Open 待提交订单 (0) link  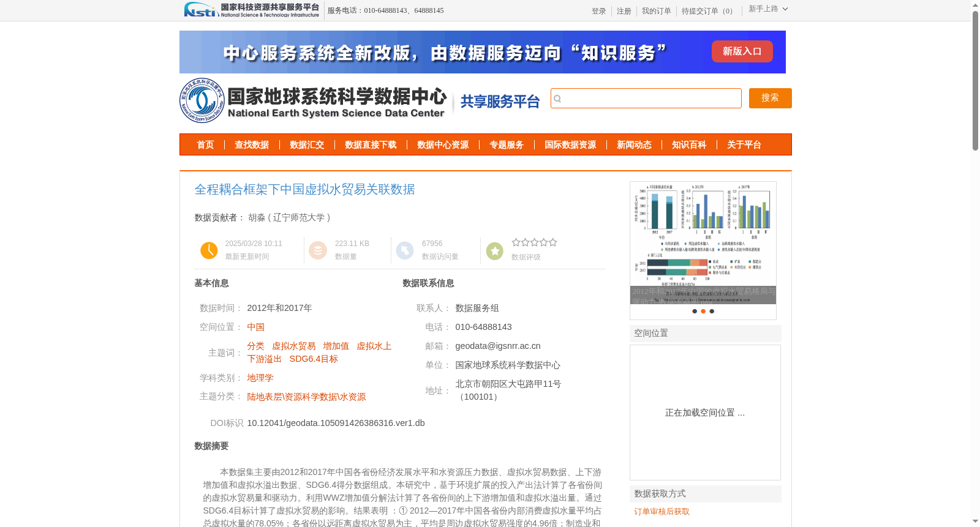click(709, 11)
